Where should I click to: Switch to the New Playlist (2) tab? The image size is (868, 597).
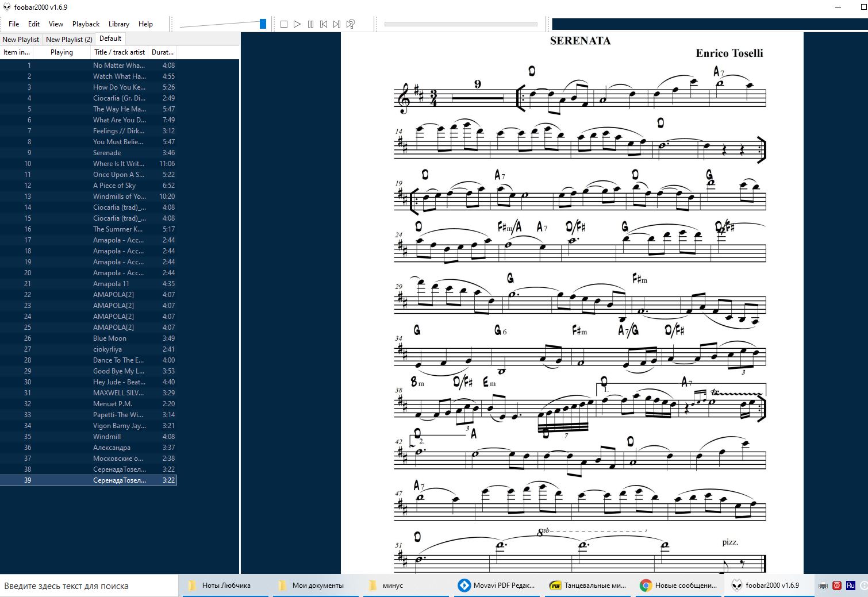click(69, 40)
